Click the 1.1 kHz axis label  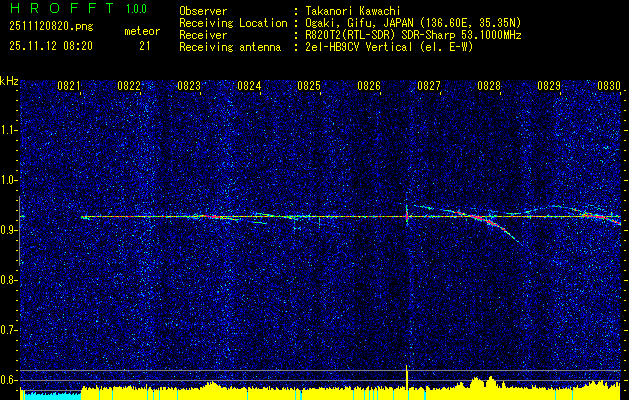coord(8,130)
